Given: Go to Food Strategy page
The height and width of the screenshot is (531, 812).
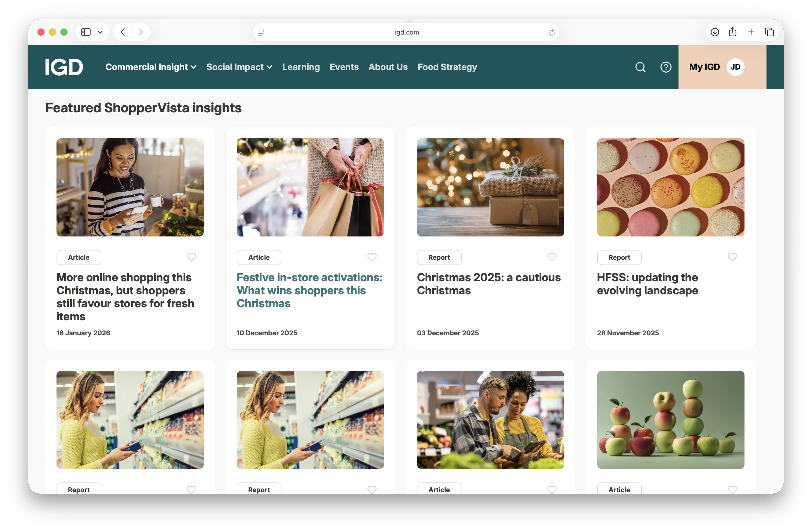Looking at the screenshot, I should pyautogui.click(x=447, y=67).
